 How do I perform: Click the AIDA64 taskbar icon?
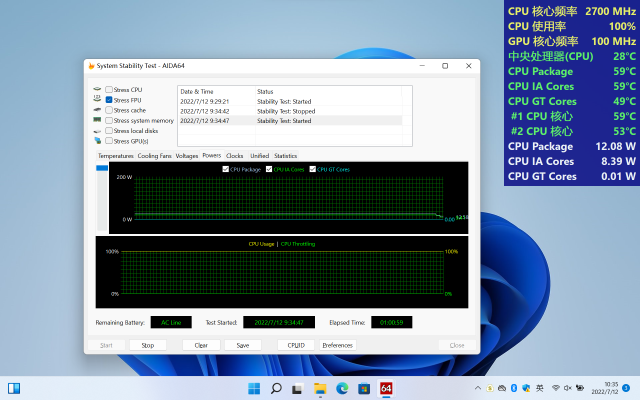pos(386,388)
